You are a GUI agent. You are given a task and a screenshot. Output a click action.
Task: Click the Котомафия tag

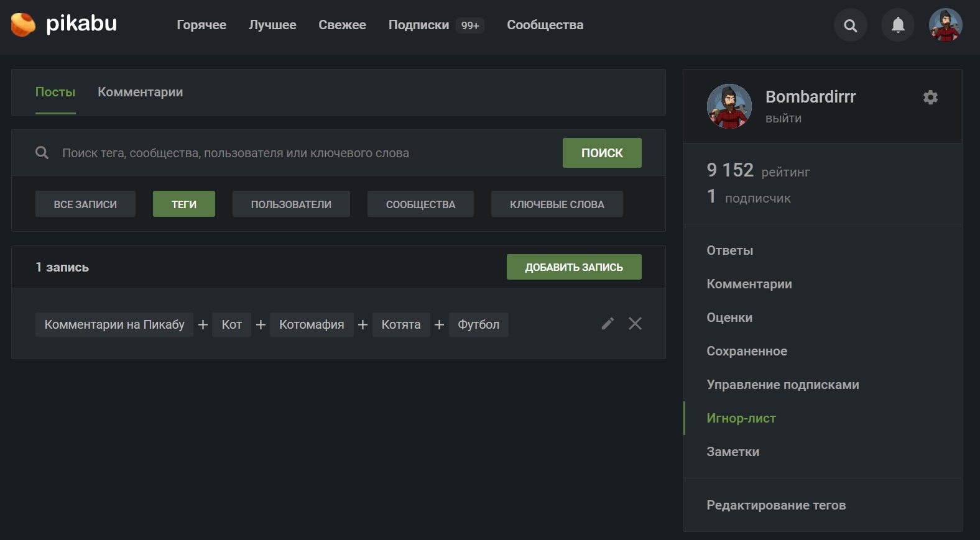312,324
